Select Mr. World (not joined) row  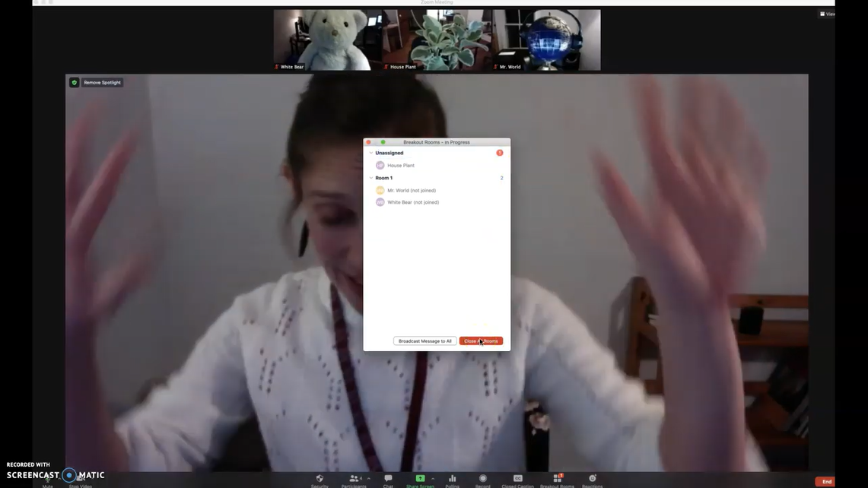[x=437, y=190]
